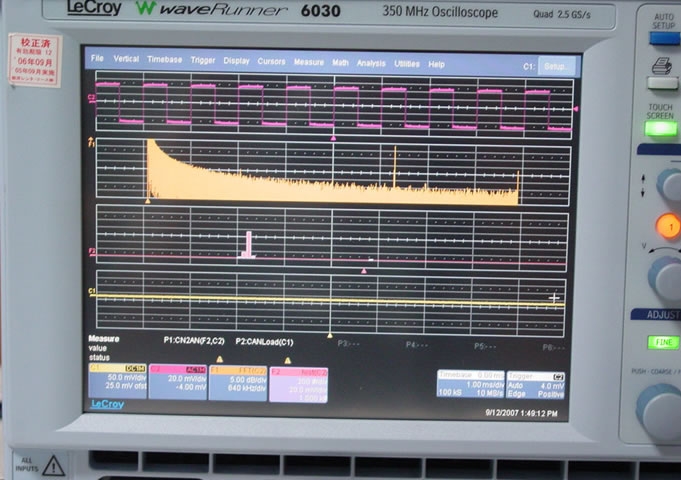Open the Analysis menu
The width and height of the screenshot is (681, 480).
pos(370,62)
